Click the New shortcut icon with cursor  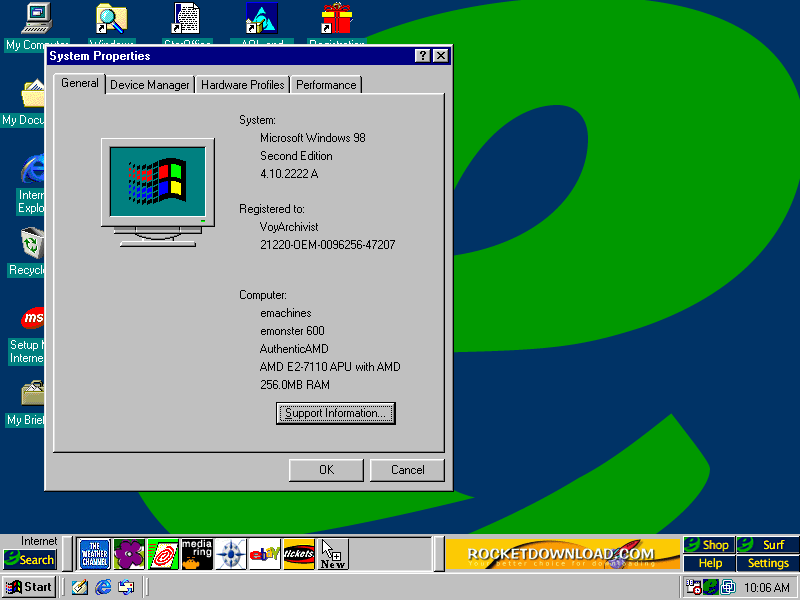tap(333, 554)
